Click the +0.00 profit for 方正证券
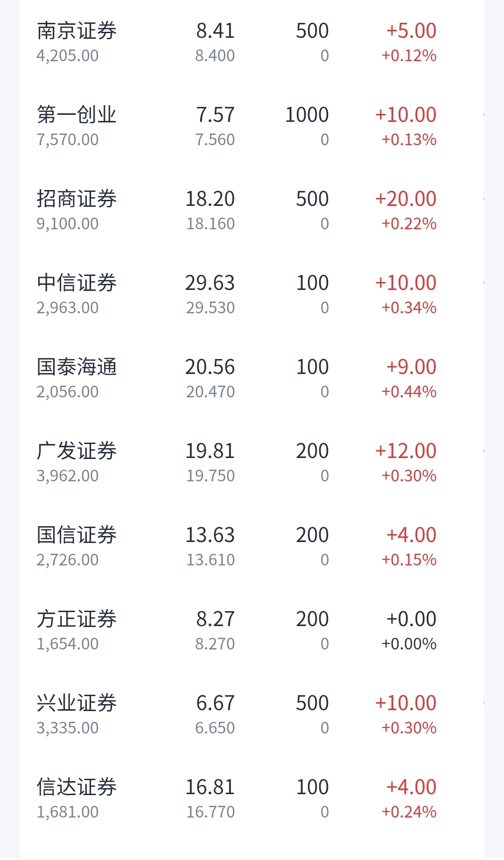The width and height of the screenshot is (504, 860). pos(411,619)
